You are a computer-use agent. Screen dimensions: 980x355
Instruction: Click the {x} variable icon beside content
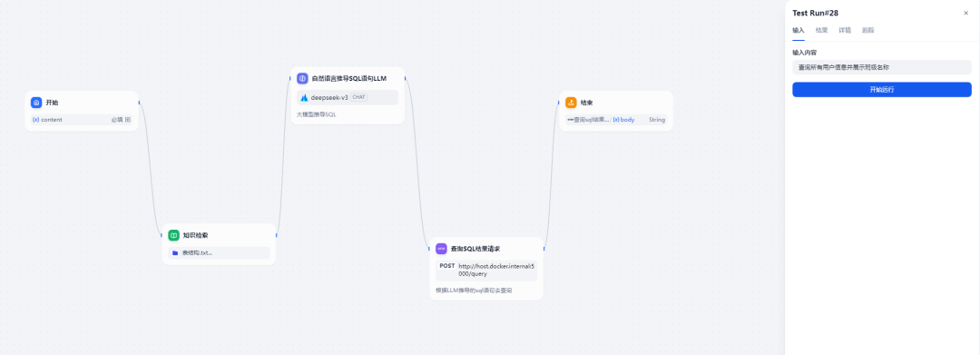pos(35,119)
